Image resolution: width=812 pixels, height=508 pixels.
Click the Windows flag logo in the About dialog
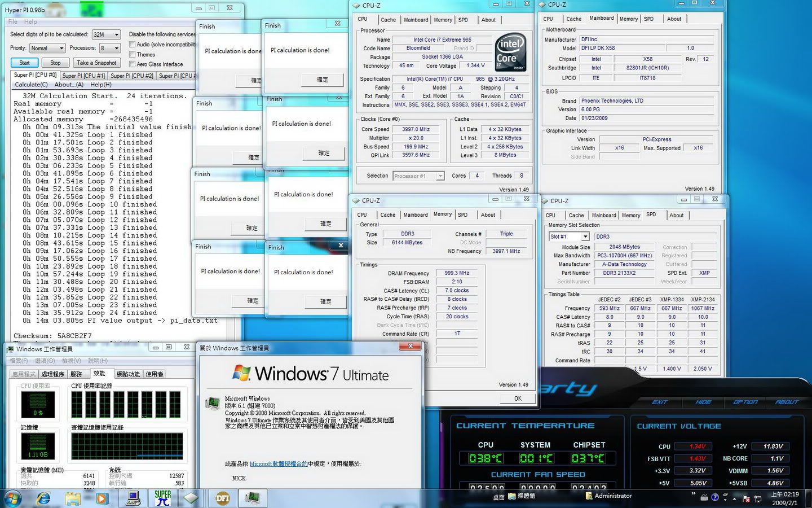click(x=242, y=373)
